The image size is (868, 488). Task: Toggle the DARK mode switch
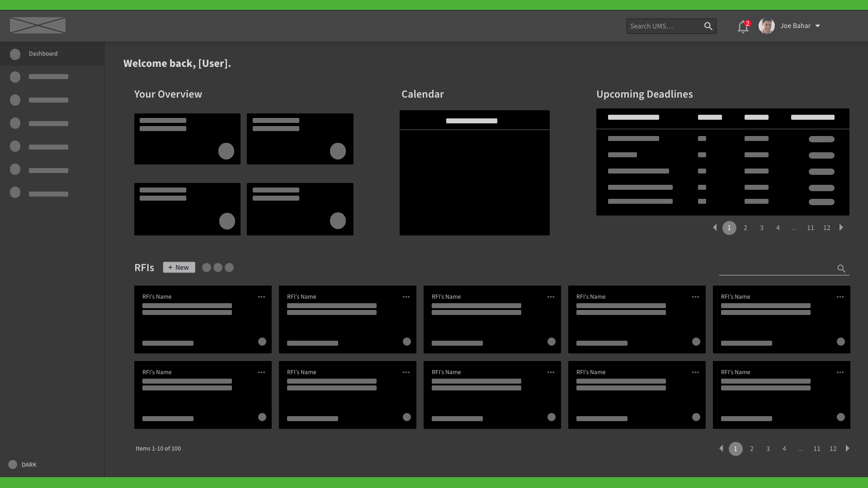point(13,465)
